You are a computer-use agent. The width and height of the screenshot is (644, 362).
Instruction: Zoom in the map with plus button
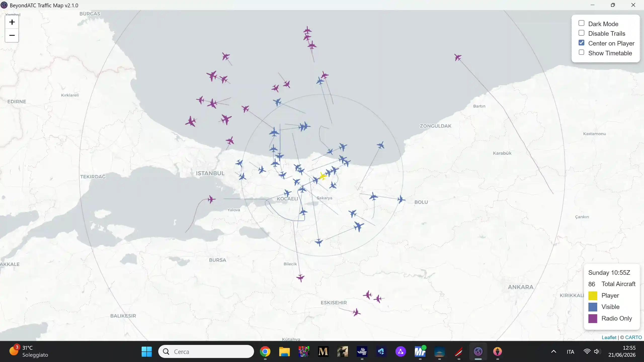(12, 22)
